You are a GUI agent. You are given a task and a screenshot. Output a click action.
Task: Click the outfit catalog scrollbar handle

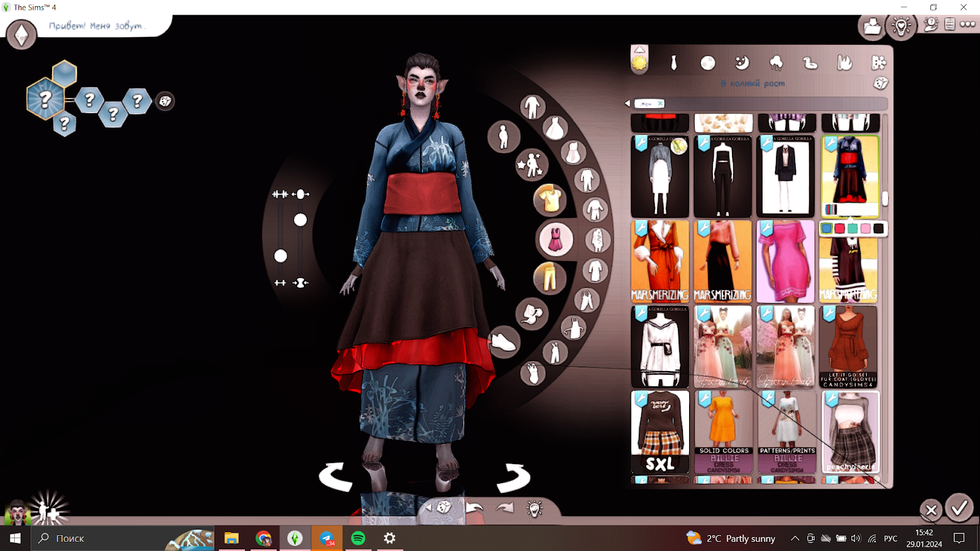[x=885, y=198]
